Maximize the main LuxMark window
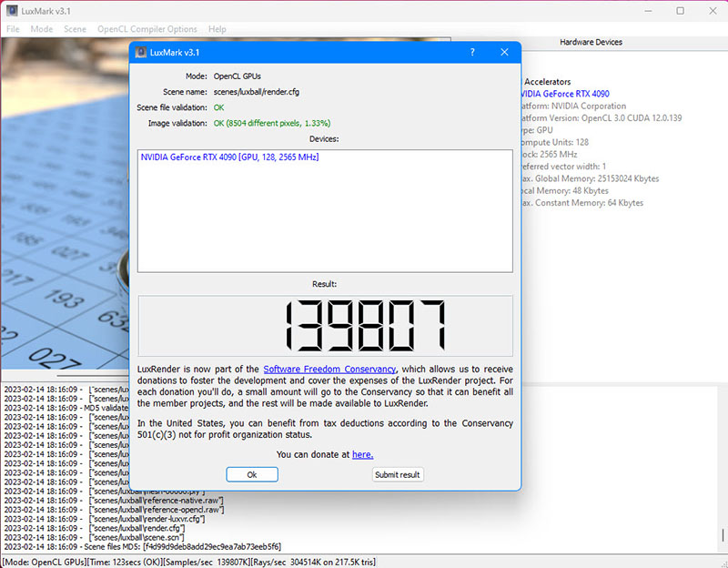This screenshot has width=728, height=568. [x=680, y=11]
